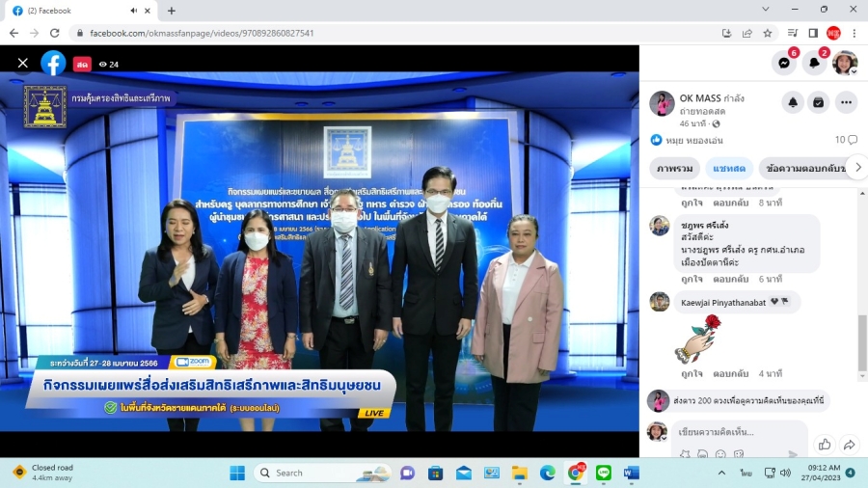
Task: Open Facebook home via the logo
Action: 53,64
